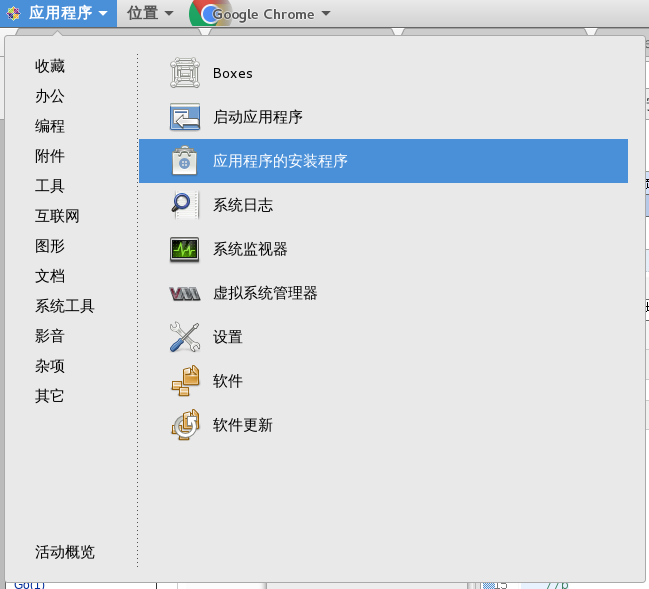Select the 办公 category

(x=50, y=96)
